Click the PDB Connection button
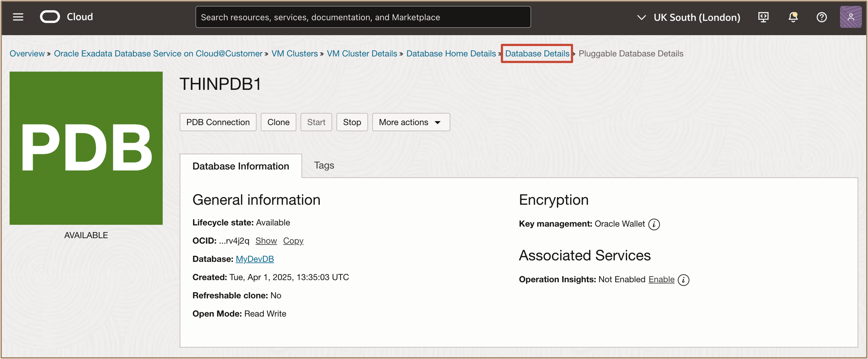The image size is (868, 359). click(218, 122)
